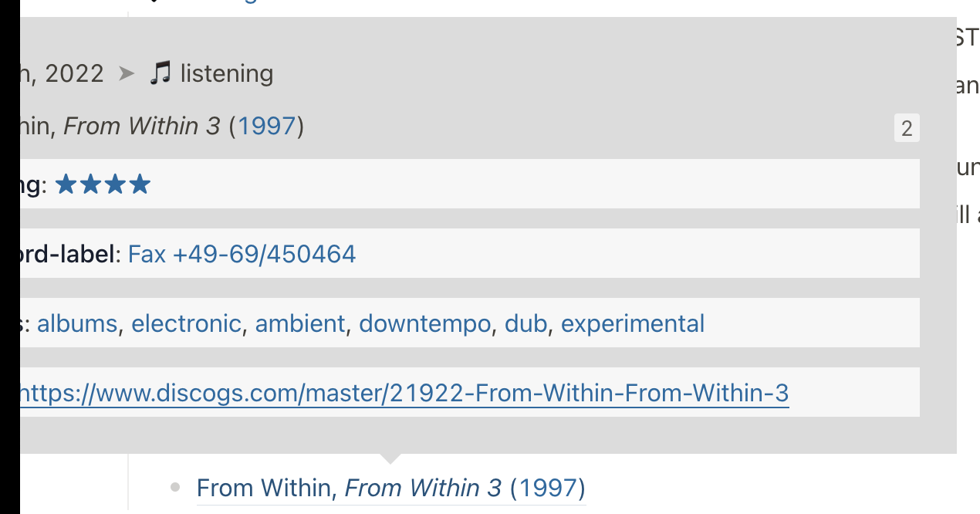Click the breadcrumb arrow after 2022
The height and width of the screenshot is (514, 980).
click(x=126, y=73)
